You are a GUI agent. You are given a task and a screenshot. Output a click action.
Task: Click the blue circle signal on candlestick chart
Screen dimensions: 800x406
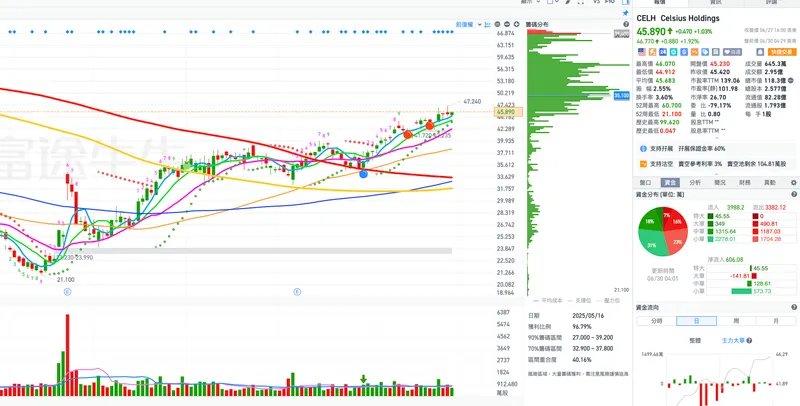(363, 174)
